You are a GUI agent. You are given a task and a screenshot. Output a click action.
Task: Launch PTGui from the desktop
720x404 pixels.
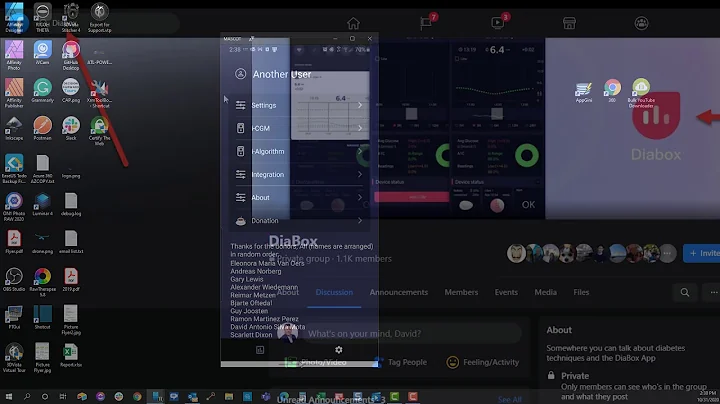[14, 317]
